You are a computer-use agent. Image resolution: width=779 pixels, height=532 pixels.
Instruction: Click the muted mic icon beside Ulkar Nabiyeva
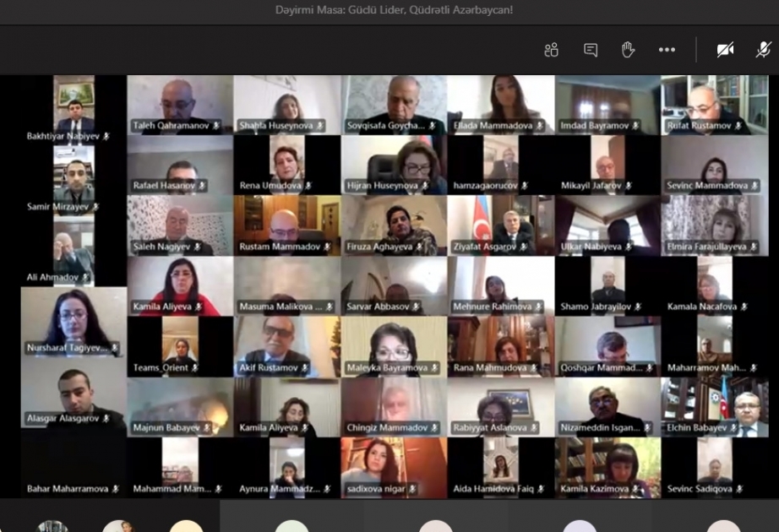click(x=629, y=247)
